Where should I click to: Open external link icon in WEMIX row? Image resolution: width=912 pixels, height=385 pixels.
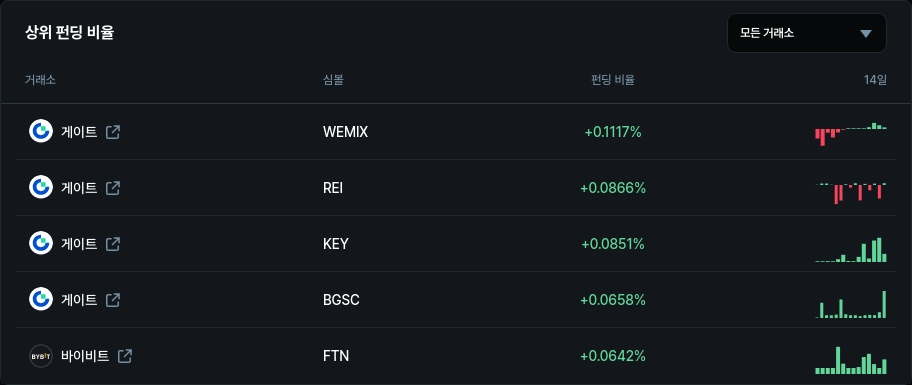[x=113, y=132]
